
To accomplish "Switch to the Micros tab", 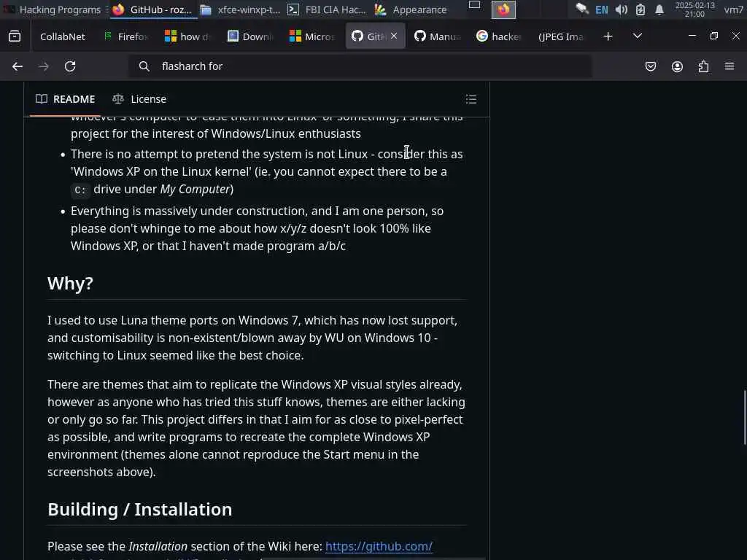I will pyautogui.click(x=312, y=36).
